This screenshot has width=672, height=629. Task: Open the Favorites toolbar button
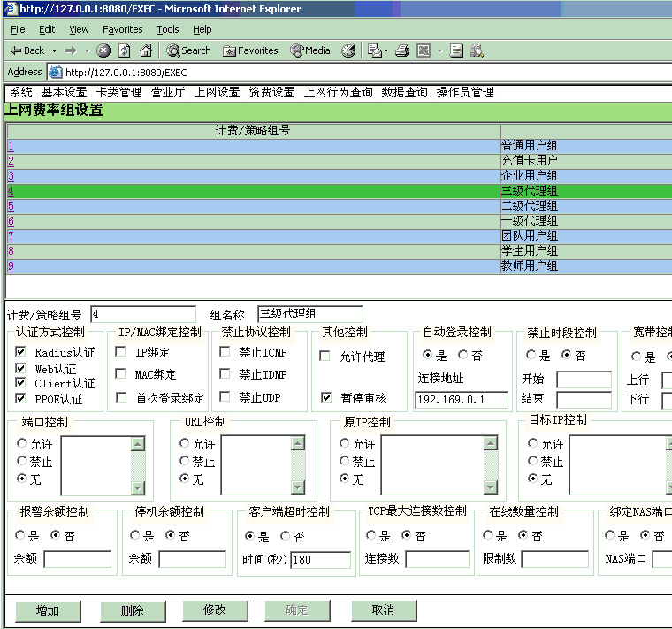[x=250, y=50]
